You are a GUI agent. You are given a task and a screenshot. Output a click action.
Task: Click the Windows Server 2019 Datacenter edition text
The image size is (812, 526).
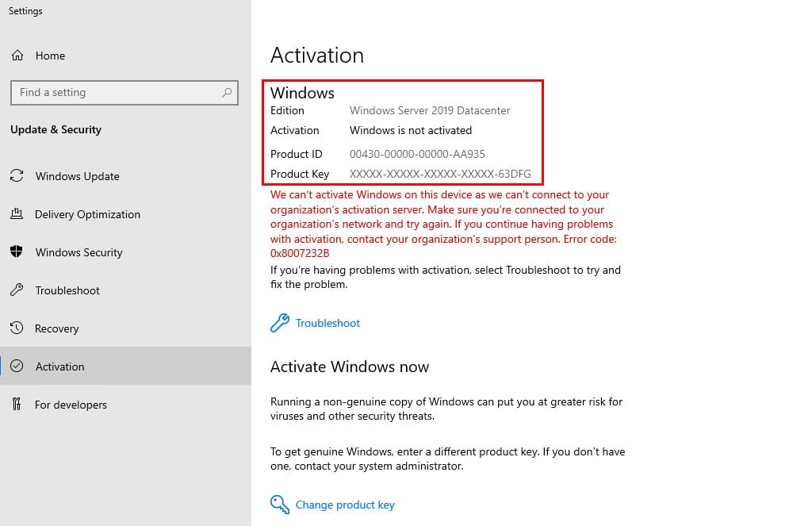430,110
